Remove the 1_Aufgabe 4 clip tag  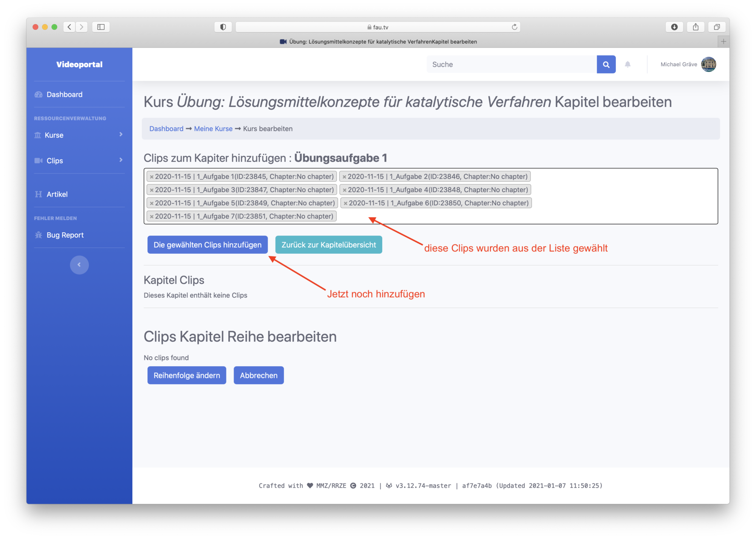coord(344,190)
